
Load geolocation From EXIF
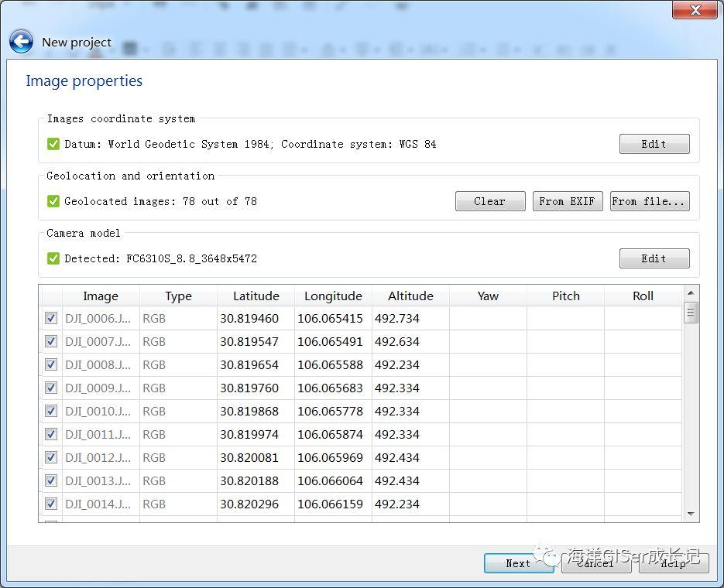(x=568, y=201)
